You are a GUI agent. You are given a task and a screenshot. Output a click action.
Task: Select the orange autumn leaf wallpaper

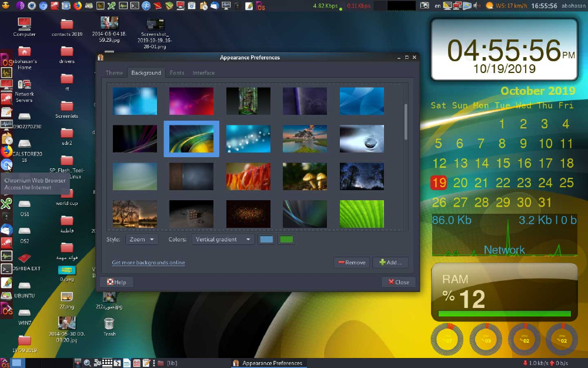[x=248, y=176]
